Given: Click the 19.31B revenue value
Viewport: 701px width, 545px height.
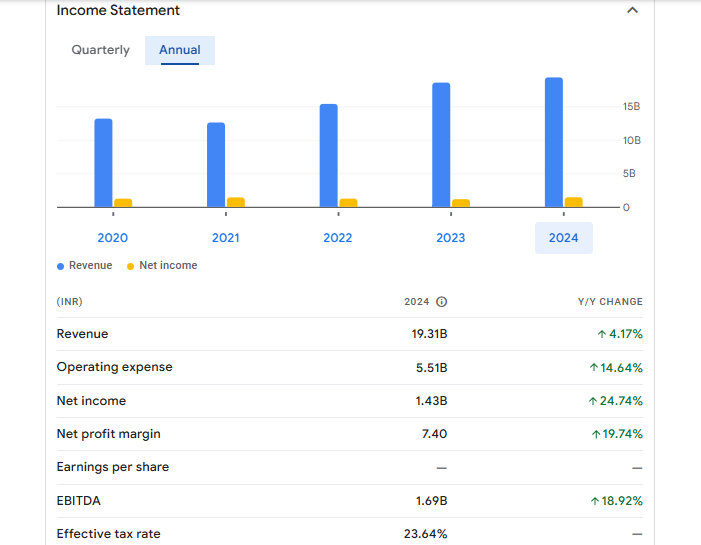Looking at the screenshot, I should point(429,334).
